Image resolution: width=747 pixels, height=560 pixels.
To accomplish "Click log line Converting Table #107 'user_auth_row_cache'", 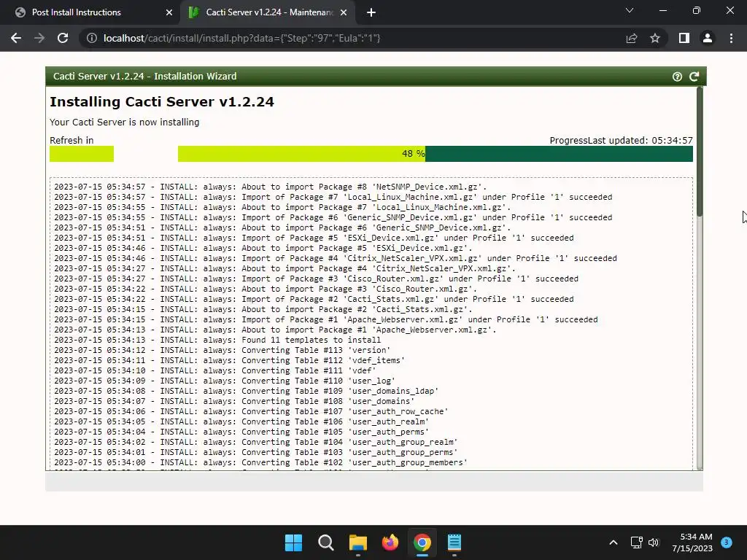I will pyautogui.click(x=251, y=411).
